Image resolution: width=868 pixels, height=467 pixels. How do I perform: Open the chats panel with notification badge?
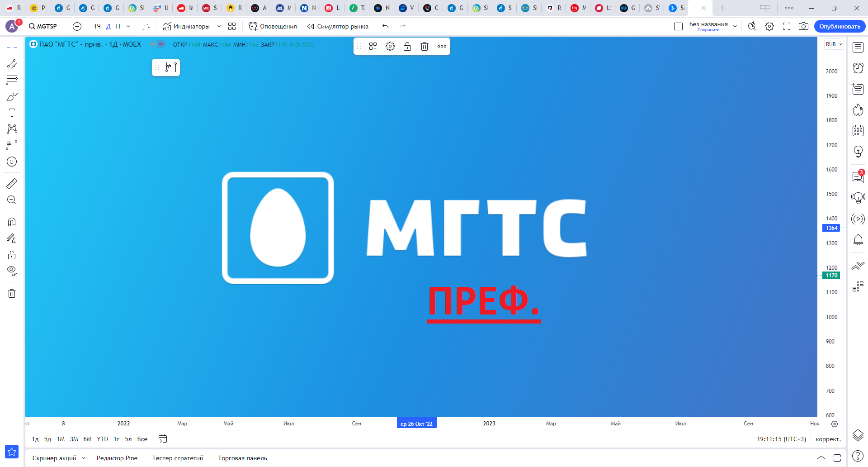[x=858, y=176]
